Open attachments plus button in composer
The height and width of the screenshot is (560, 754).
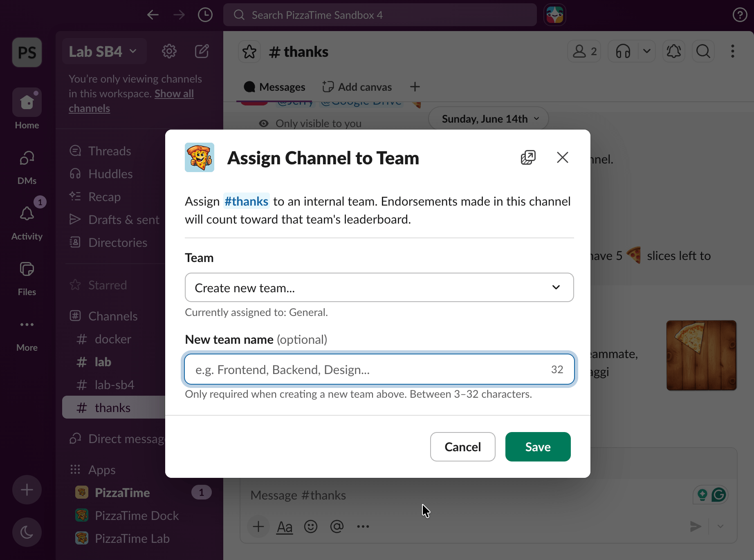tap(258, 526)
